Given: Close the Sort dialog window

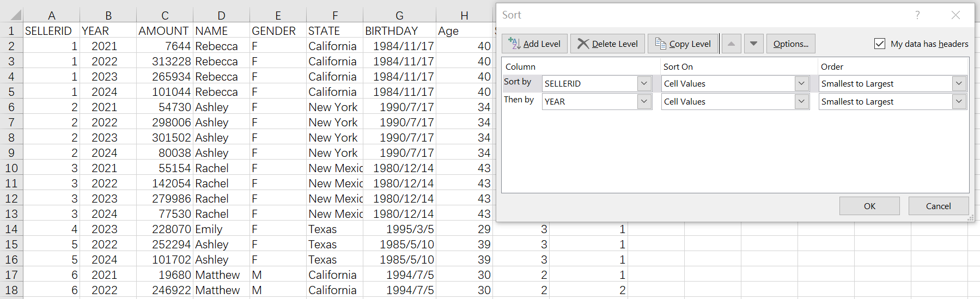Looking at the screenshot, I should pos(955,15).
